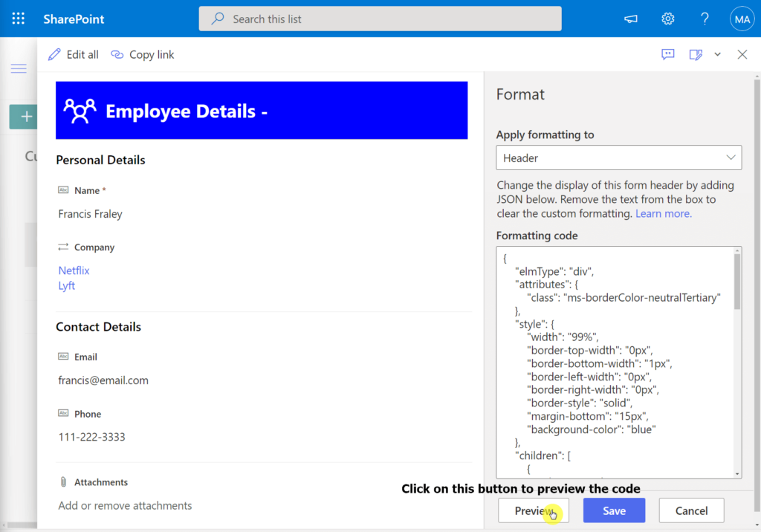Image resolution: width=761 pixels, height=532 pixels.
Task: Close the item details panel
Action: pos(742,54)
